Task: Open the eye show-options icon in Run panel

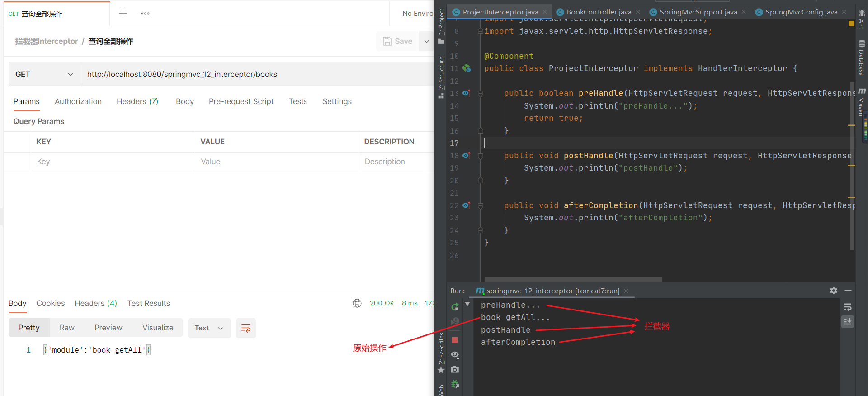Action: pos(455,354)
